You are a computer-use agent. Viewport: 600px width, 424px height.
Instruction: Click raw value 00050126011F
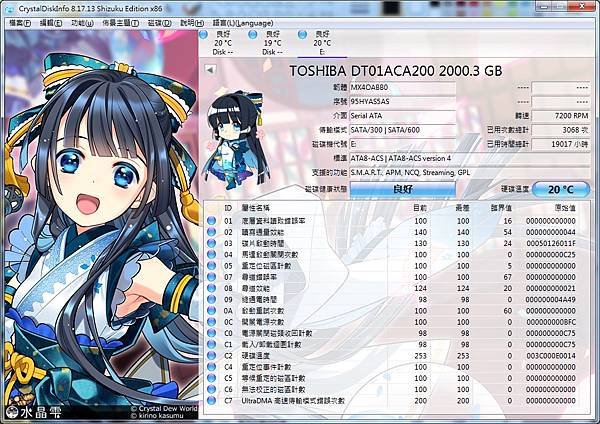point(551,243)
